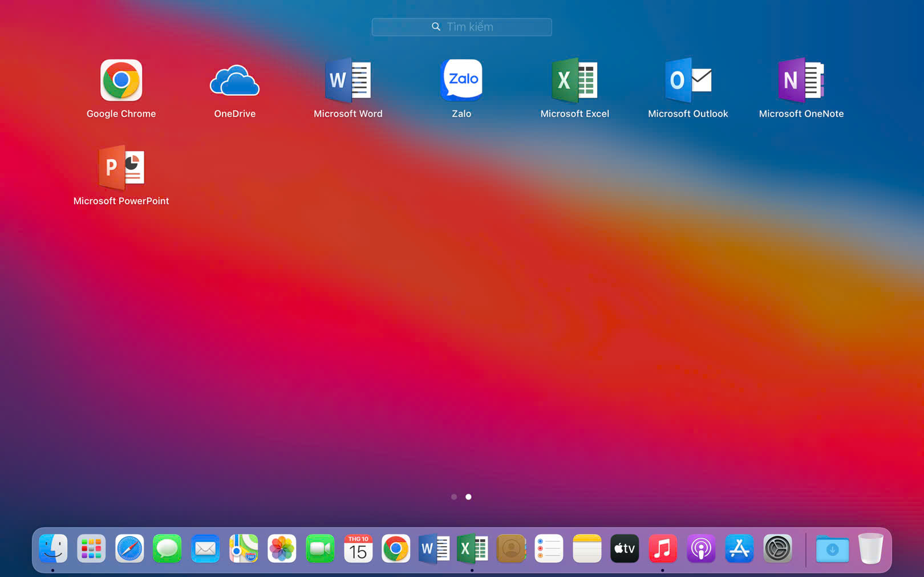Open System Preferences gear in Dock
The width and height of the screenshot is (924, 577).
(x=777, y=549)
